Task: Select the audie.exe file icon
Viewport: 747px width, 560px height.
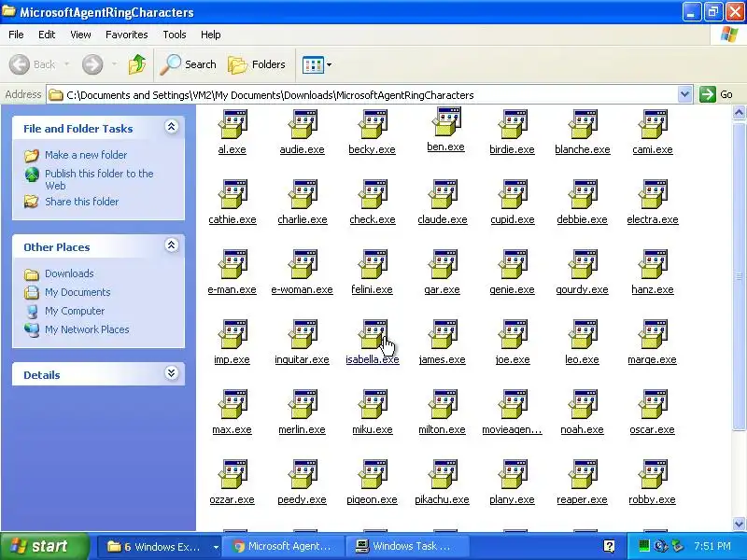Action: (303, 124)
